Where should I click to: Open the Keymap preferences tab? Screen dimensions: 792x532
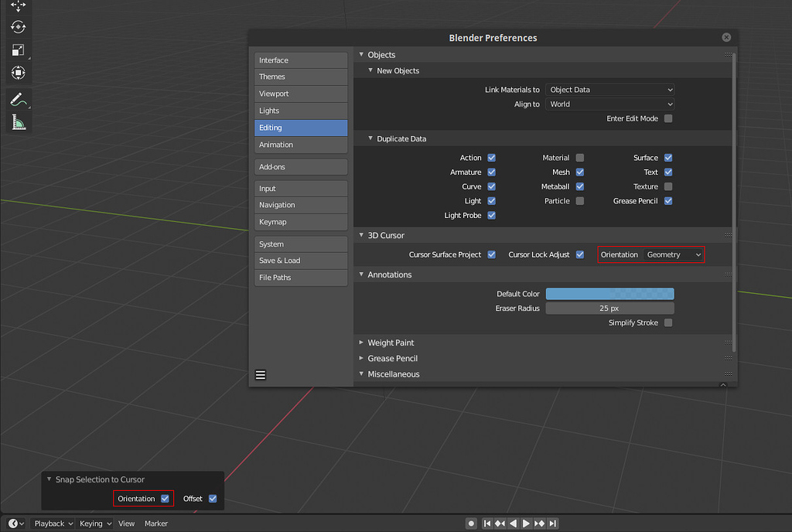point(300,222)
